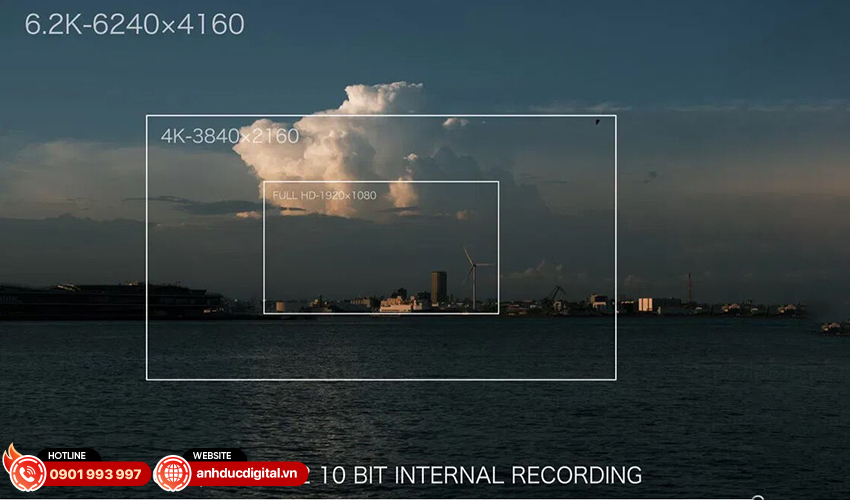
Task: Click the tall dark tower building
Action: coord(438,287)
